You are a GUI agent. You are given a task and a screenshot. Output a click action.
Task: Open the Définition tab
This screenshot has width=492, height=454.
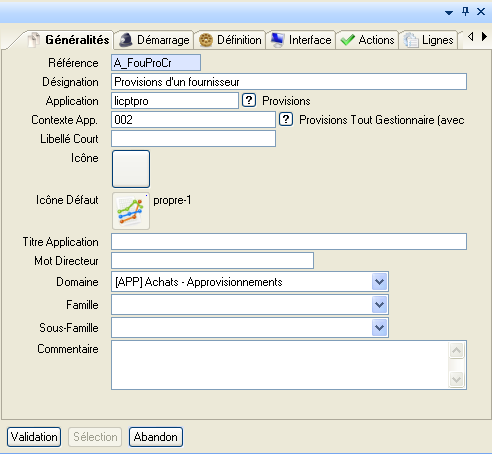(230, 40)
